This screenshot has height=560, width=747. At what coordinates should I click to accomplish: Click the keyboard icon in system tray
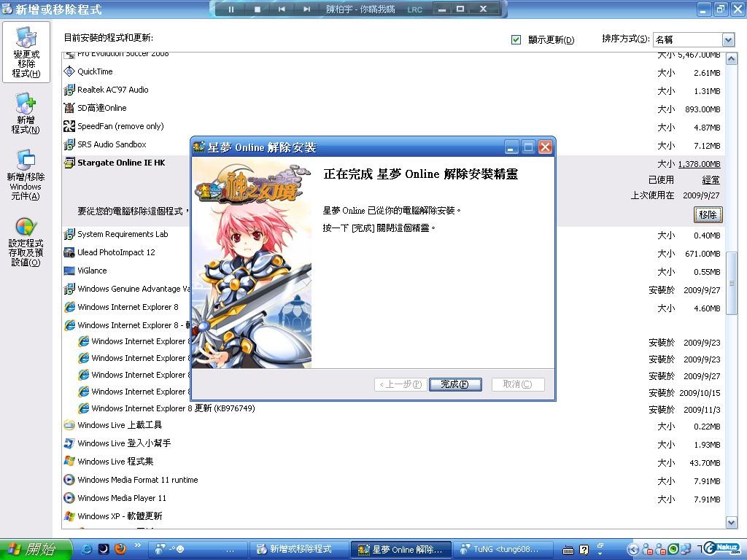568,550
